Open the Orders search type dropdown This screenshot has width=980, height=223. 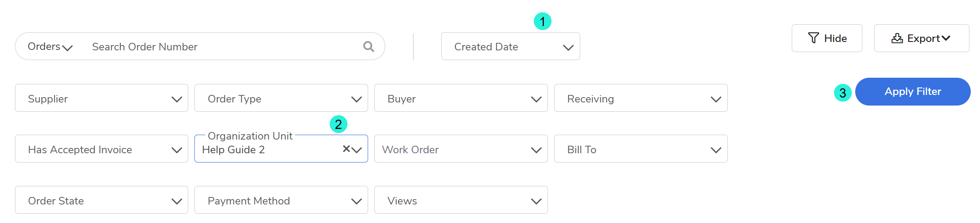[x=50, y=47]
